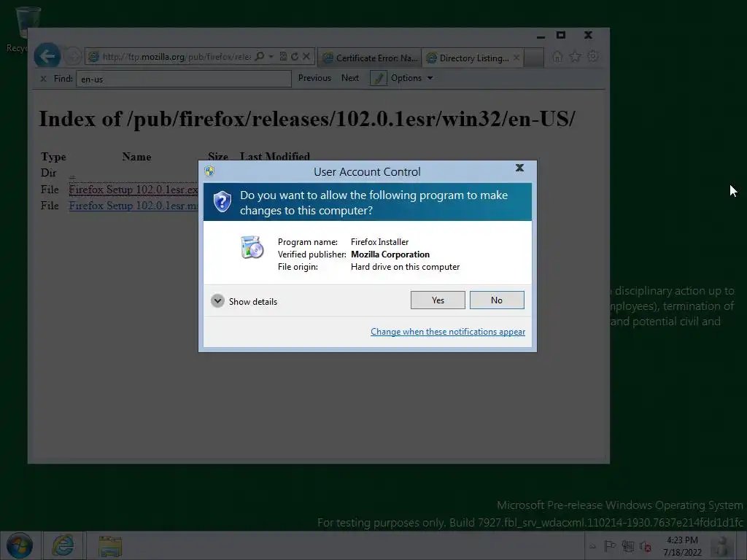Click the 'Hard drive on this computer' text

pyautogui.click(x=406, y=267)
